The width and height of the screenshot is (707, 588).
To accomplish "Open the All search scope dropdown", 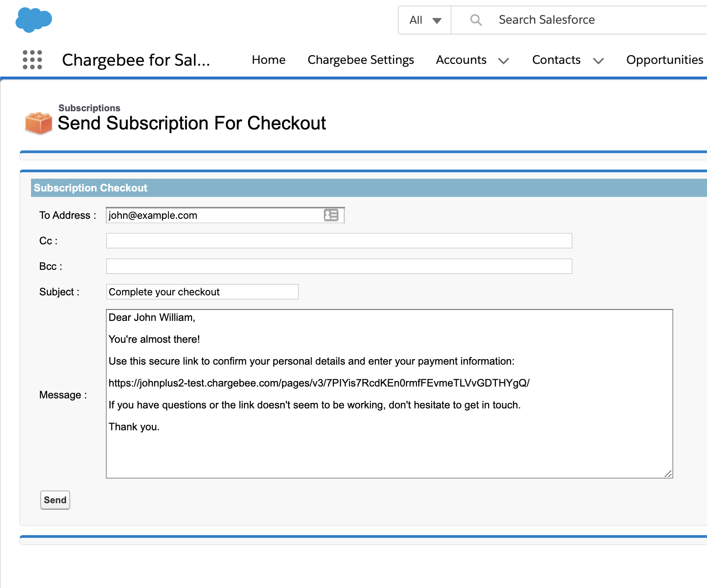I will (425, 20).
